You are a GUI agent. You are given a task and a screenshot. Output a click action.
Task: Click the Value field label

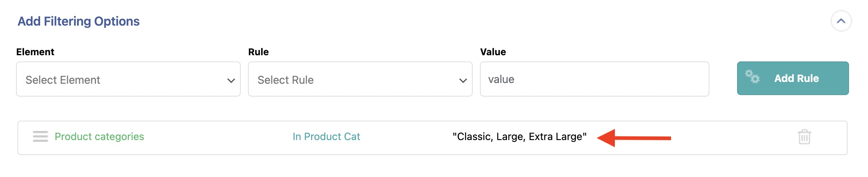tap(493, 52)
